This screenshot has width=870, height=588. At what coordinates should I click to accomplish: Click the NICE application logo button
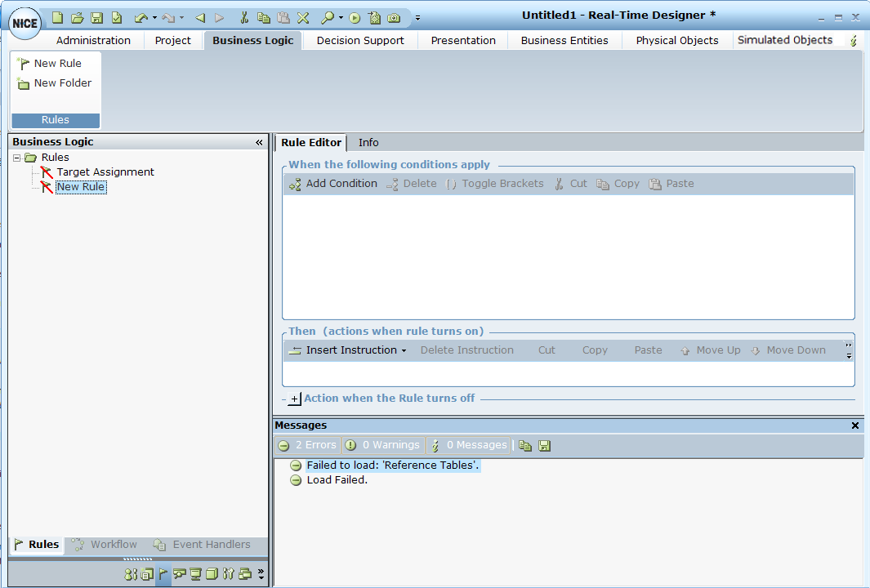point(25,23)
